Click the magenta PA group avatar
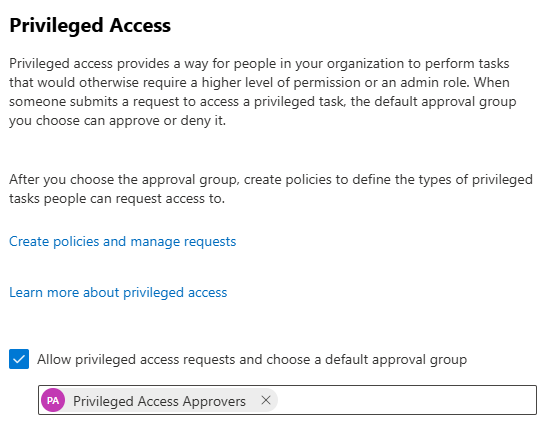The width and height of the screenshot is (558, 435). point(53,400)
